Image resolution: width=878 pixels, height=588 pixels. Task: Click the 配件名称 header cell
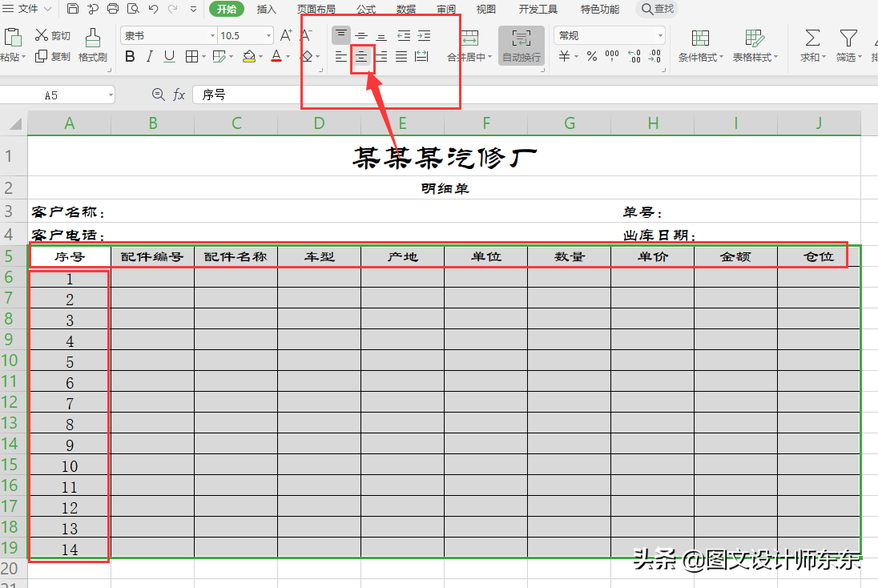coord(236,256)
